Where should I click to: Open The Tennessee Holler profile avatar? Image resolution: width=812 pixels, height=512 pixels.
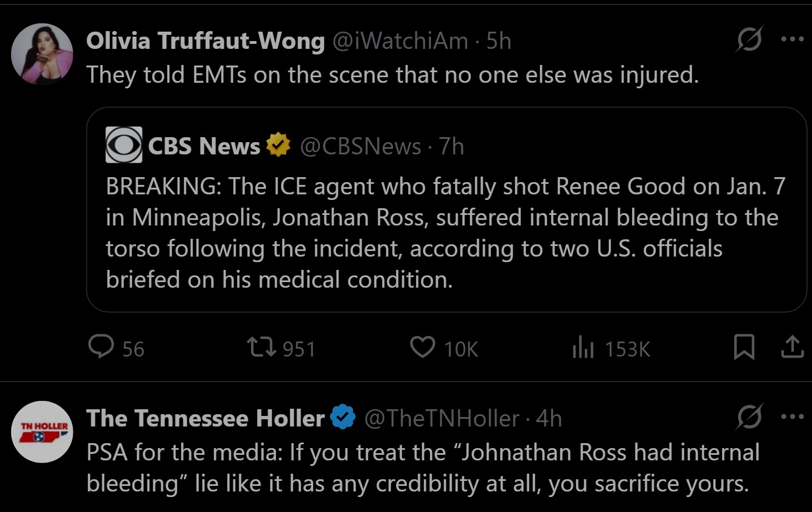(42, 432)
